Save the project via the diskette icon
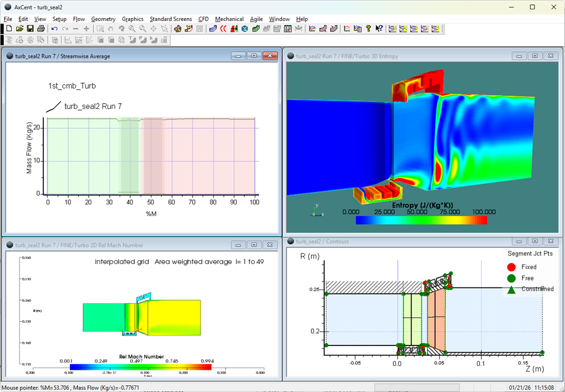 pos(31,28)
